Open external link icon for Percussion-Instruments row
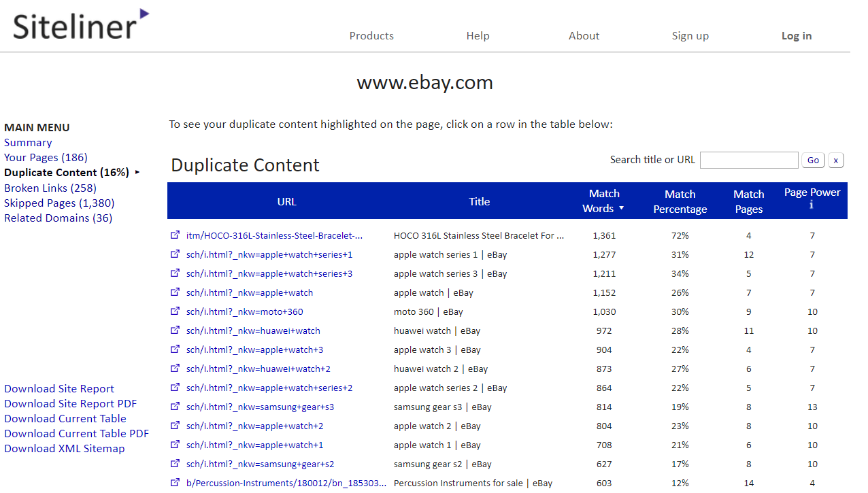 pos(175,483)
